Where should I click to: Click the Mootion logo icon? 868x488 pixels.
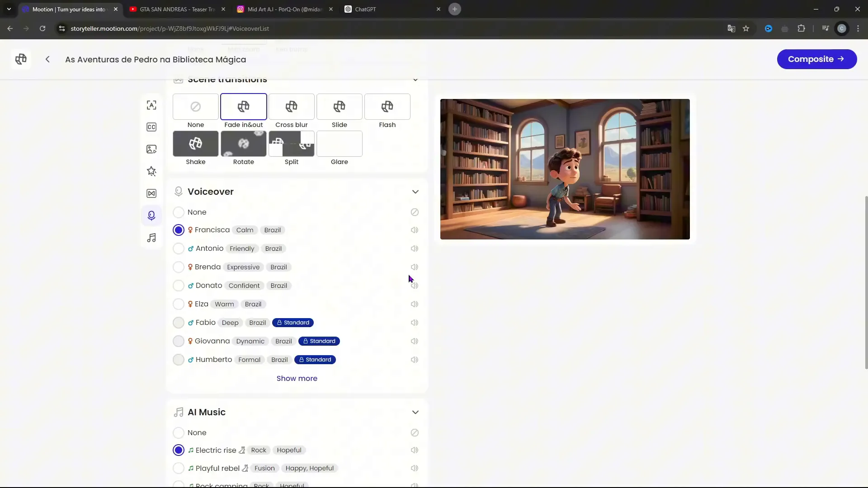click(x=21, y=59)
